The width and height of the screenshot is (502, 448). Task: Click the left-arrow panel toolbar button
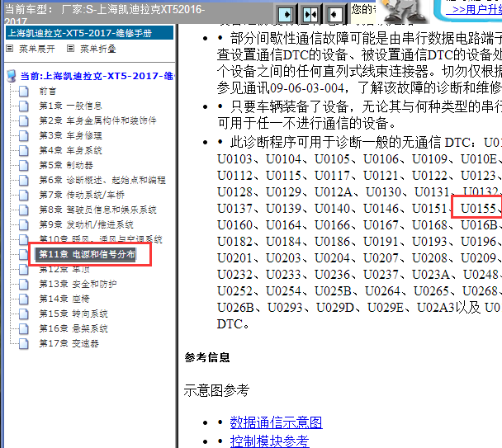(335, 14)
